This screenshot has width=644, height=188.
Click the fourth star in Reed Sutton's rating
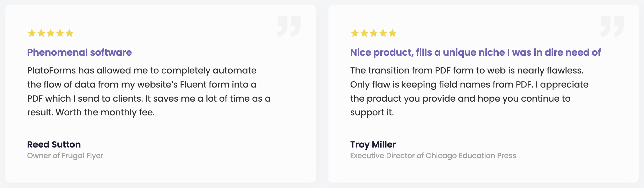click(x=60, y=33)
